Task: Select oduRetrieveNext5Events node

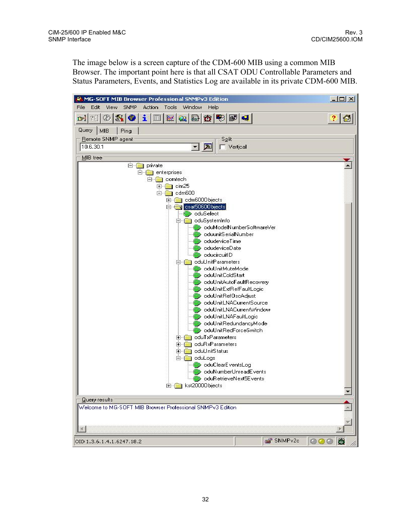Action: click(x=234, y=379)
